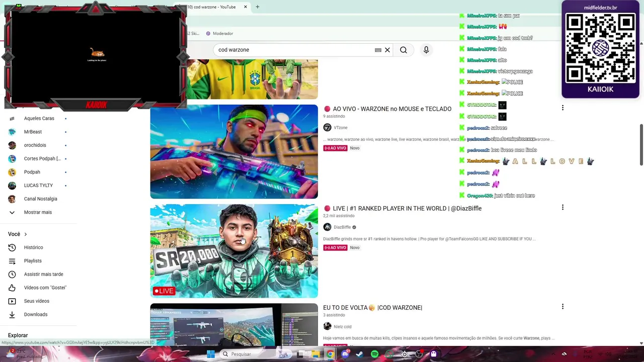Screen dimensions: 644x362
Task: Activate voice search microphone icon
Action: pos(426,50)
